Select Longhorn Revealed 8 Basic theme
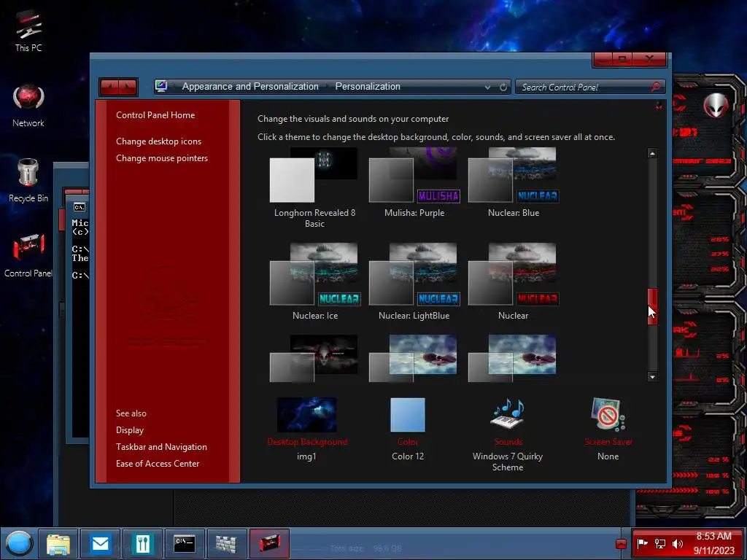Viewport: 747px width, 560px height. click(x=314, y=187)
